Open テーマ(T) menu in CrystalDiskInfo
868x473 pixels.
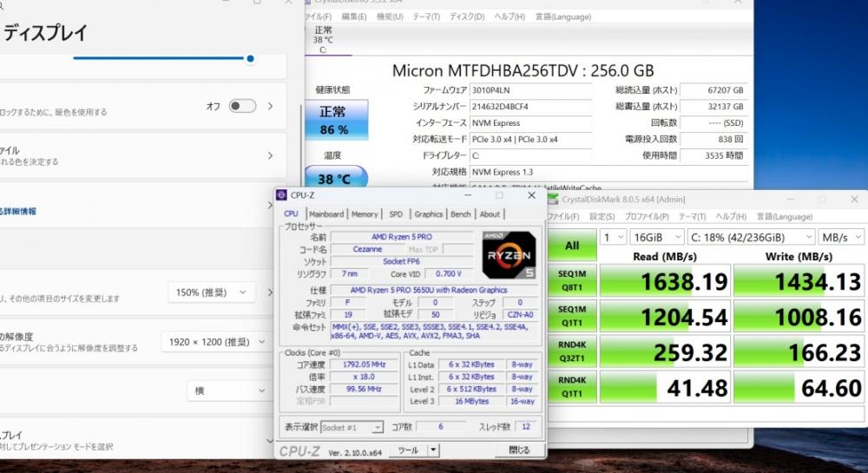tap(425, 16)
